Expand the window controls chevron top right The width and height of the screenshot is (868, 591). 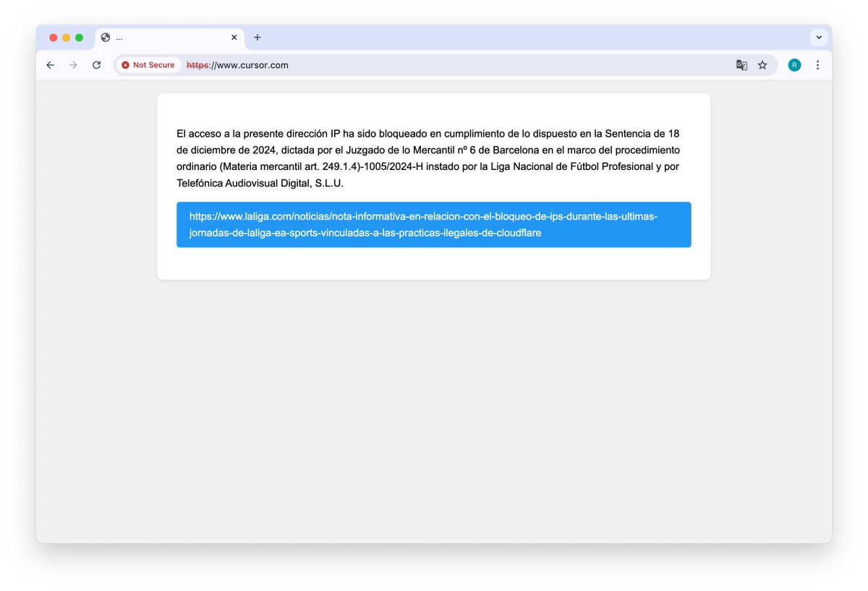[x=818, y=37]
